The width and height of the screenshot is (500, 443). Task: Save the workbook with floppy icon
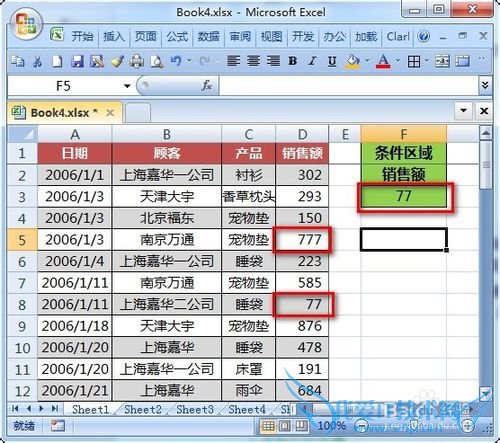[77, 61]
